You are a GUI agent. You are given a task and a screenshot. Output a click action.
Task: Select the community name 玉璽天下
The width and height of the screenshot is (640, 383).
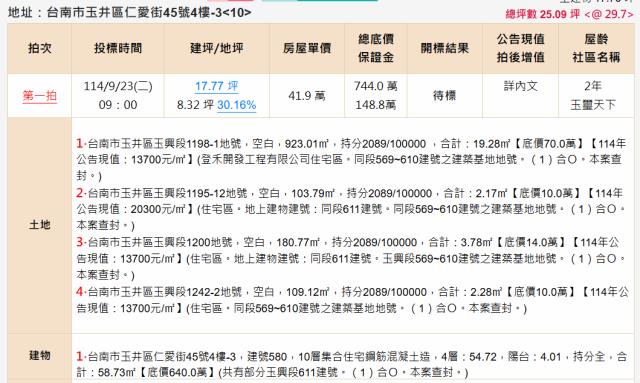[x=593, y=105]
